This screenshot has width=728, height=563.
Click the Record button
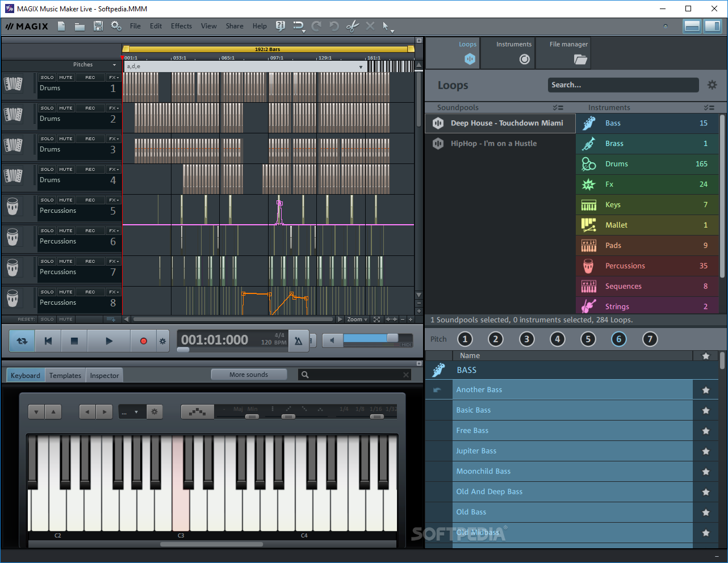[x=143, y=341]
